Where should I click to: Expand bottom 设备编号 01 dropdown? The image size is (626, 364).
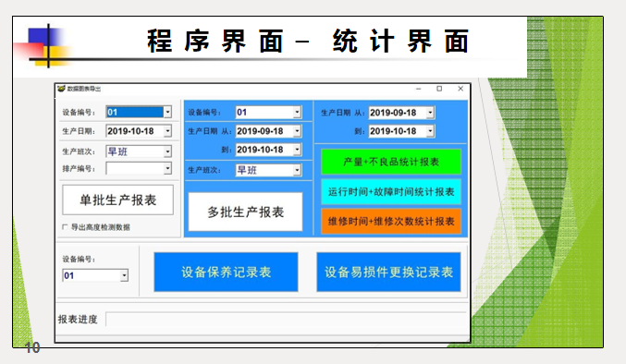pos(124,275)
